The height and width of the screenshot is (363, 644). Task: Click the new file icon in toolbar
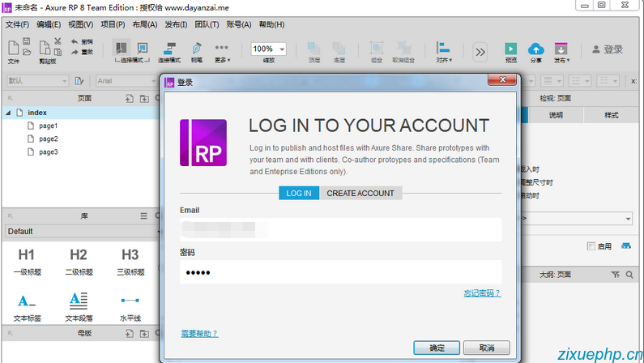point(14,47)
